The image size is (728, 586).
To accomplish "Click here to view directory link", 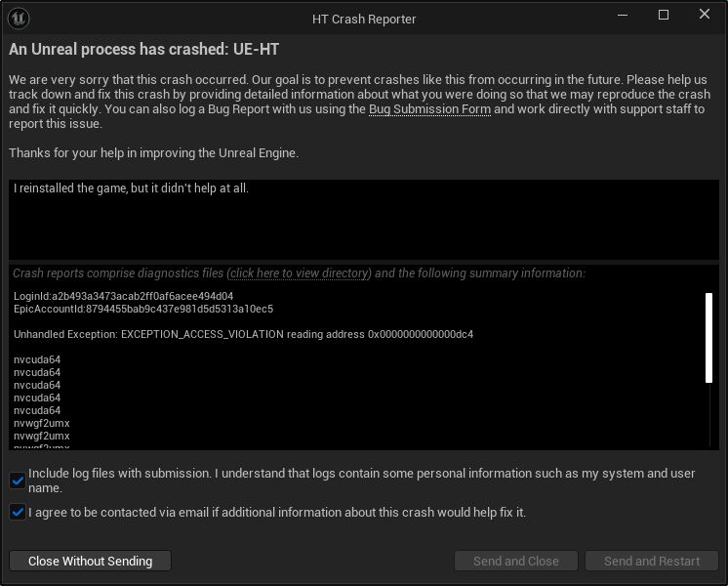I will pyautogui.click(x=301, y=273).
